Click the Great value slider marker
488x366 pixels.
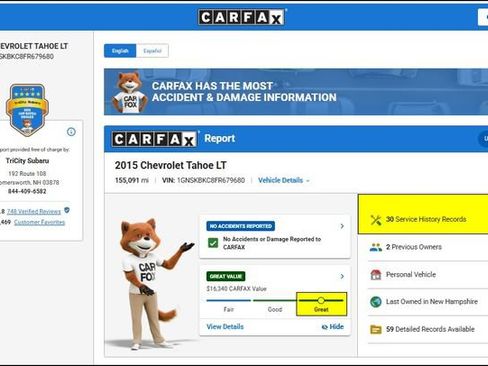tap(321, 300)
